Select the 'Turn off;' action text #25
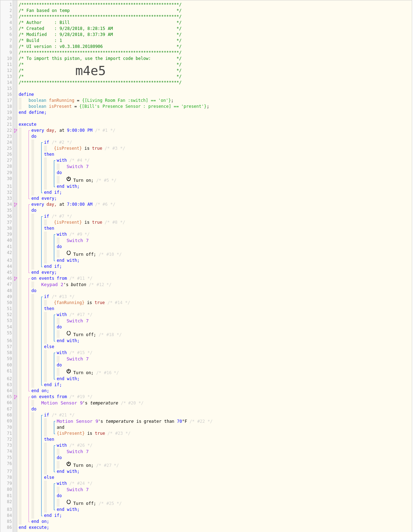Screen dimensions: 415x532 point(85,503)
